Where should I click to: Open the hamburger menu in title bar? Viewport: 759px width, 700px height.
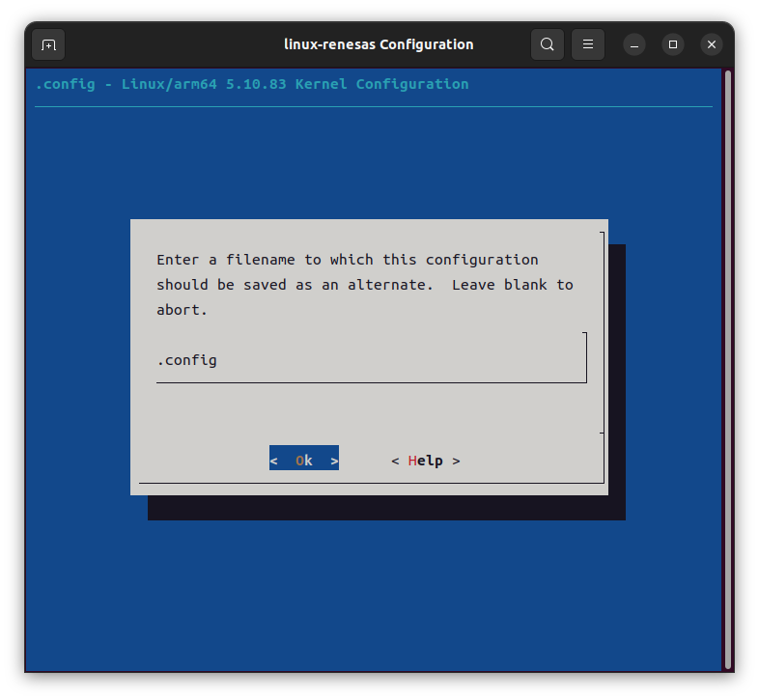[588, 44]
